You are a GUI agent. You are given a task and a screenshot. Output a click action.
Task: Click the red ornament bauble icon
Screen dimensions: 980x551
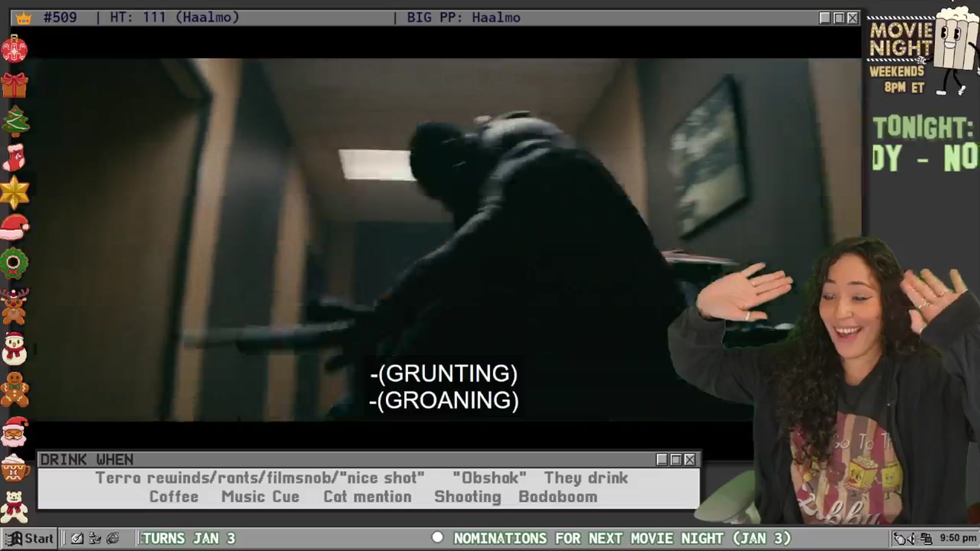coord(14,49)
